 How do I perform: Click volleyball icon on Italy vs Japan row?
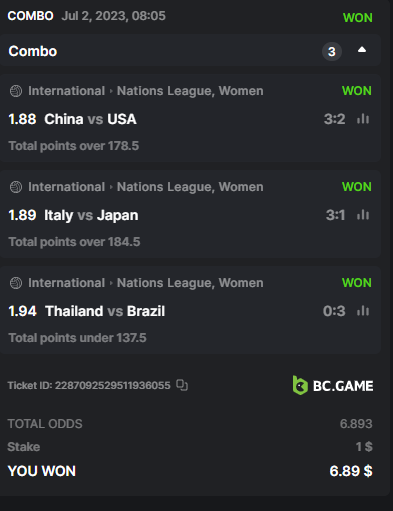pos(16,187)
